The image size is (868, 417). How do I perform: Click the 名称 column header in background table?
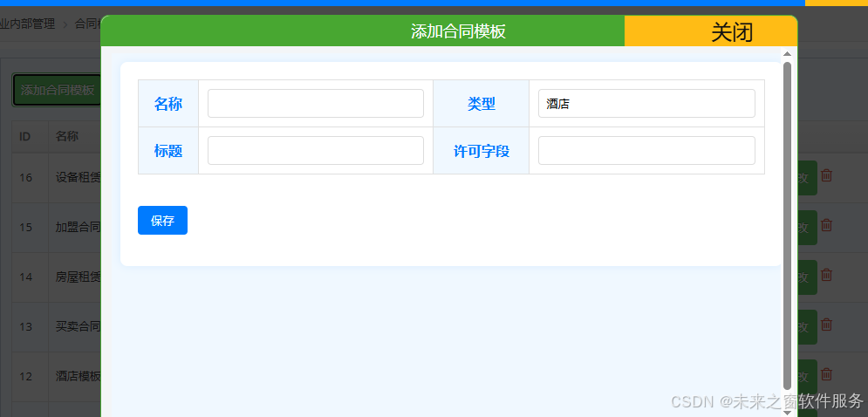pyautogui.click(x=67, y=136)
